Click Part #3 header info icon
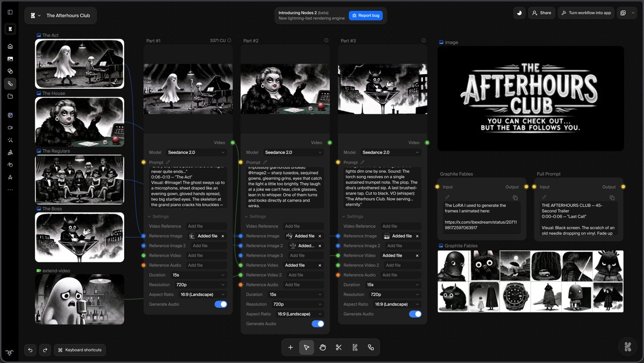 tap(423, 40)
